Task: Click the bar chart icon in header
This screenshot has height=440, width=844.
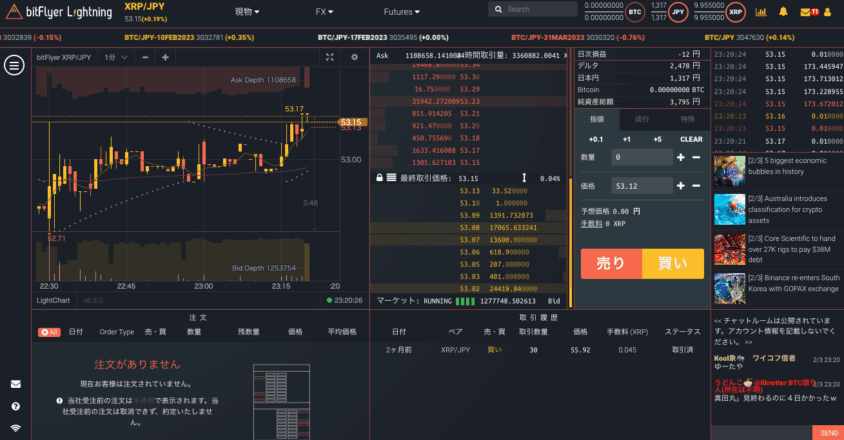Action: coord(760,12)
